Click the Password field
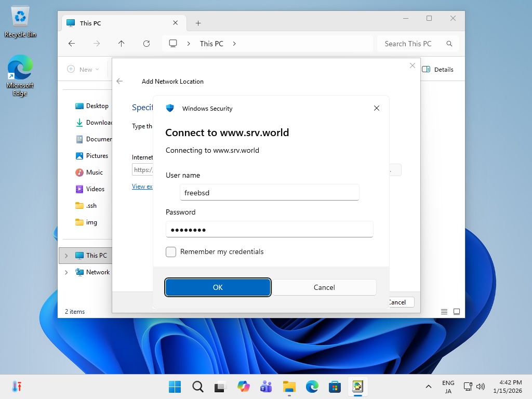532x399 pixels. pos(270,230)
